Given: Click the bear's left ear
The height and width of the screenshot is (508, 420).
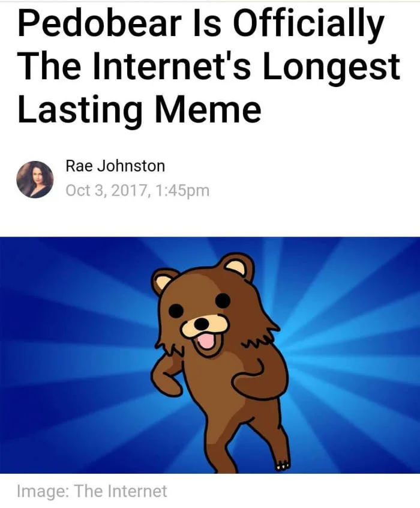Looking at the screenshot, I should pos(164,281).
